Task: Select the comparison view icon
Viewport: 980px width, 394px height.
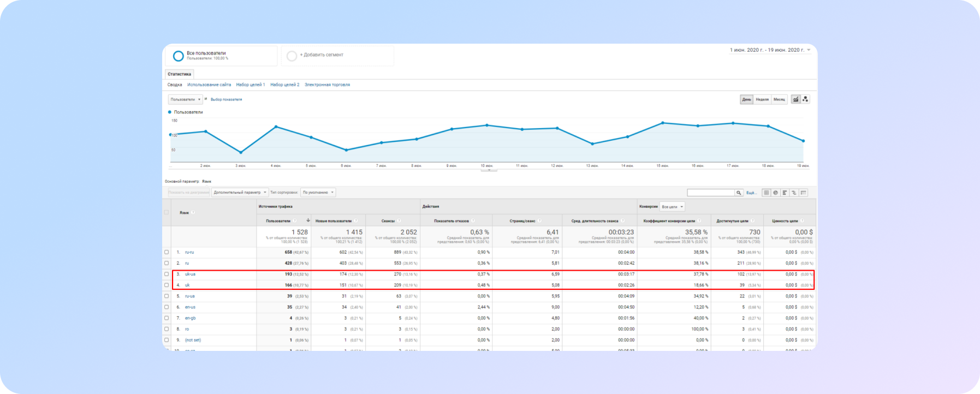Action: pyautogui.click(x=794, y=193)
